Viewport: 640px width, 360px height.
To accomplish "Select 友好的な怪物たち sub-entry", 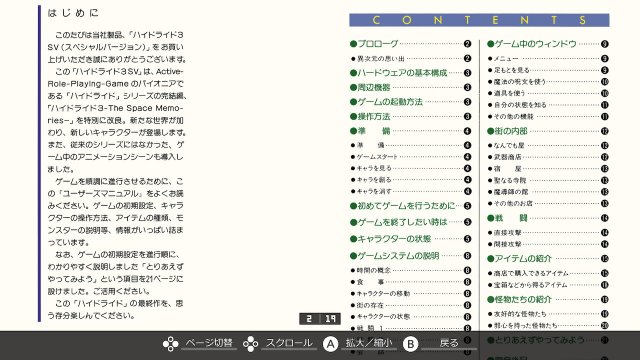I will click(548, 314).
